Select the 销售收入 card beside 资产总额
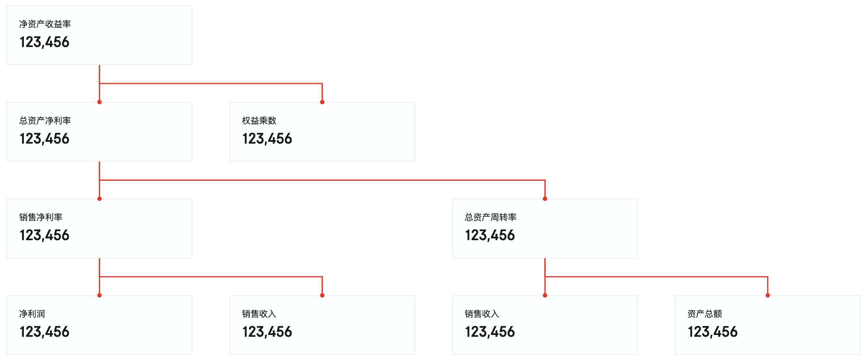 (545, 325)
